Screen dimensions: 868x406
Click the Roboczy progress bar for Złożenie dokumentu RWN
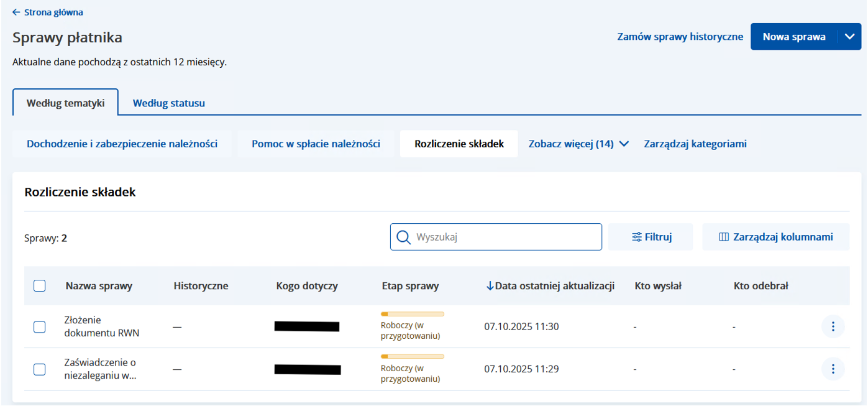coord(412,314)
